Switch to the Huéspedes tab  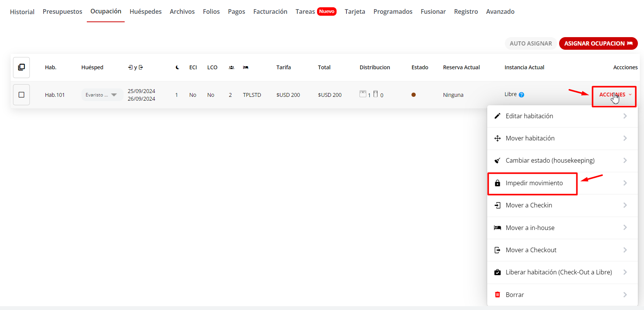tap(145, 11)
